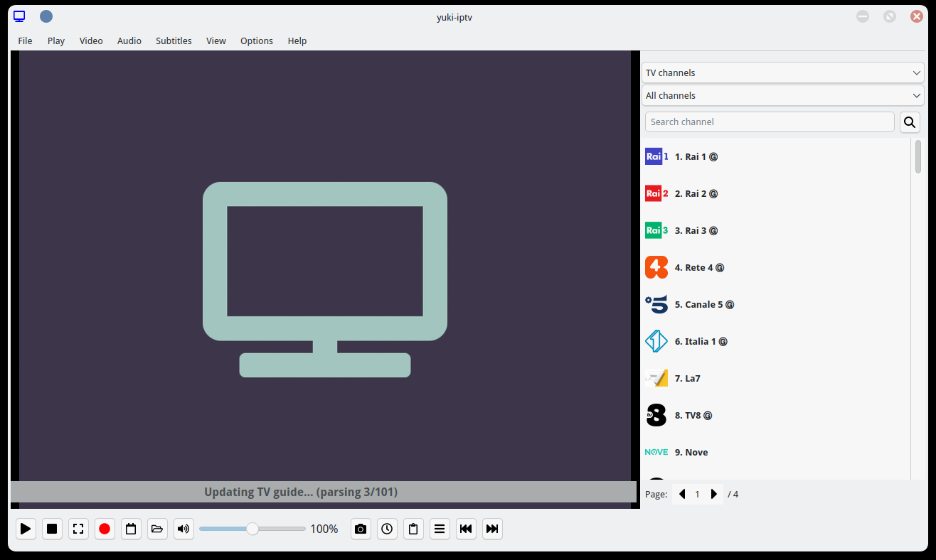Select the Rai 2 channel logo
The image size is (936, 560).
pyautogui.click(x=656, y=193)
